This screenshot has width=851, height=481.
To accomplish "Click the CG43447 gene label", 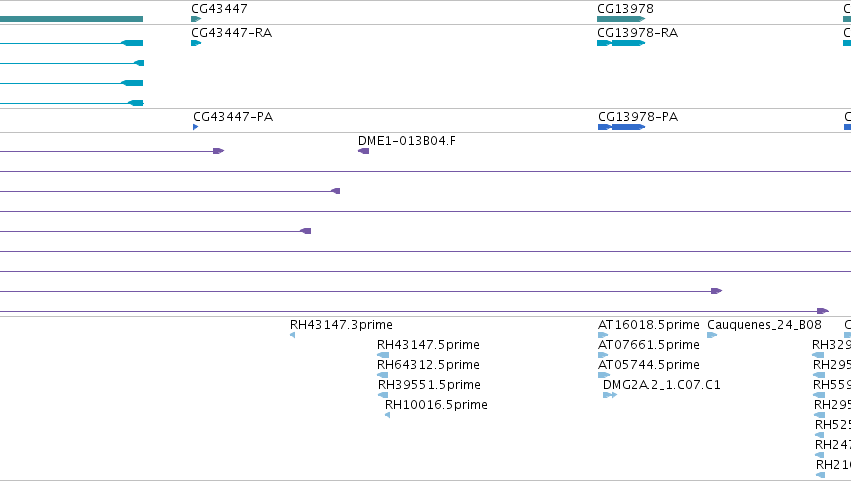I will pos(219,9).
